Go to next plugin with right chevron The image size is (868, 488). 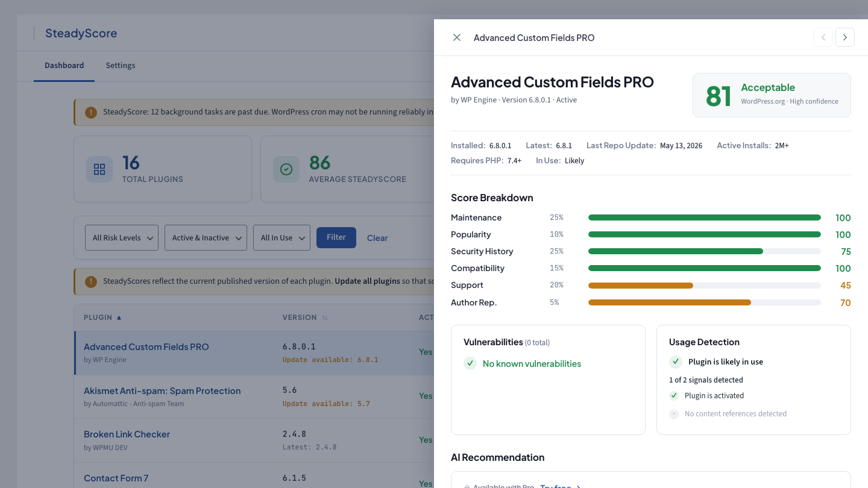coord(845,37)
